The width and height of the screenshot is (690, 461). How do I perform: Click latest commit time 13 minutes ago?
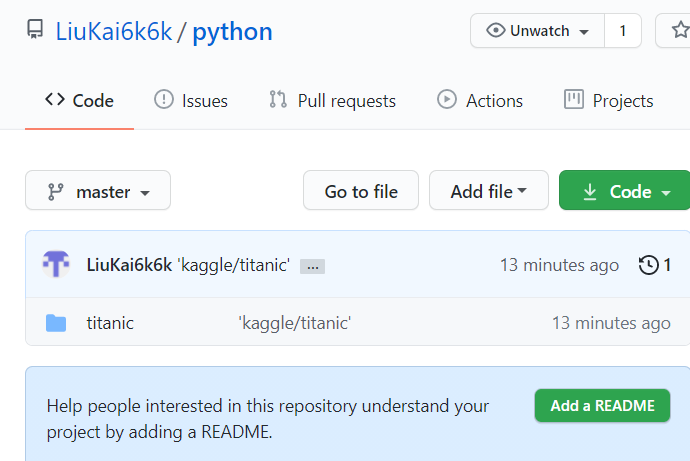click(559, 265)
